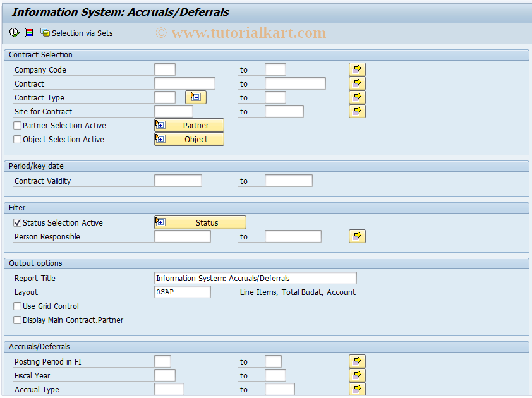This screenshot has height=398, width=532.
Task: Open multiple selection for Contract row
Action: [357, 83]
